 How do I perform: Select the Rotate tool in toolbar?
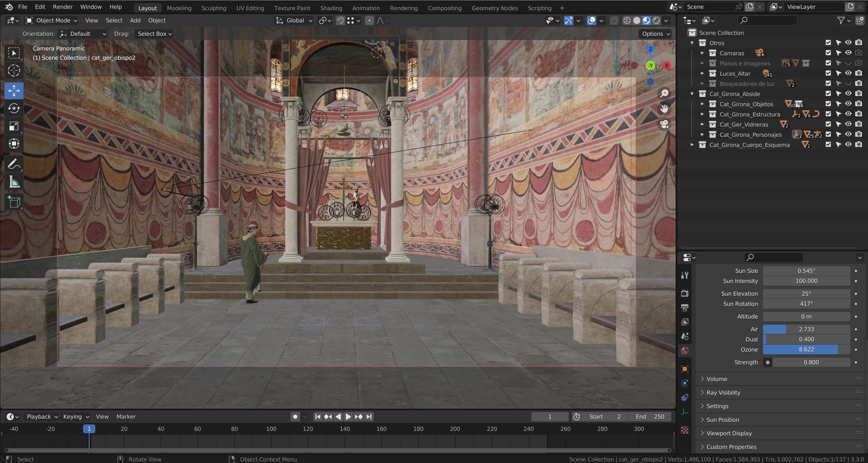(x=14, y=108)
